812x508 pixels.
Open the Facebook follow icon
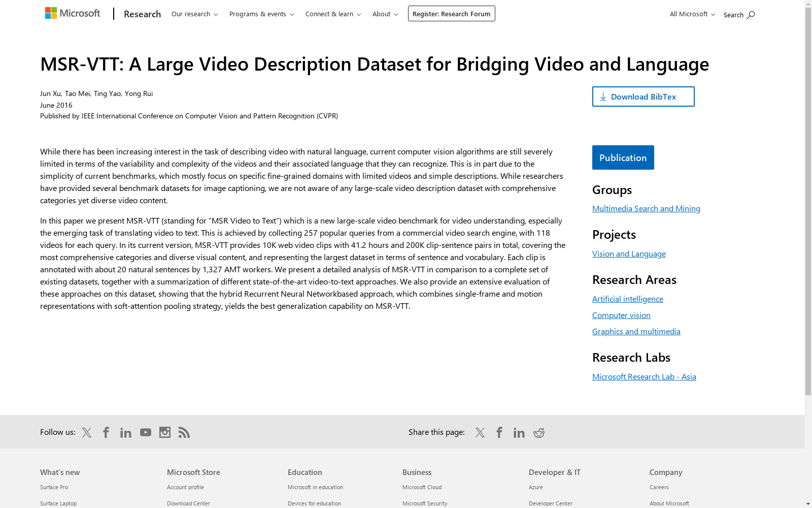coord(106,432)
